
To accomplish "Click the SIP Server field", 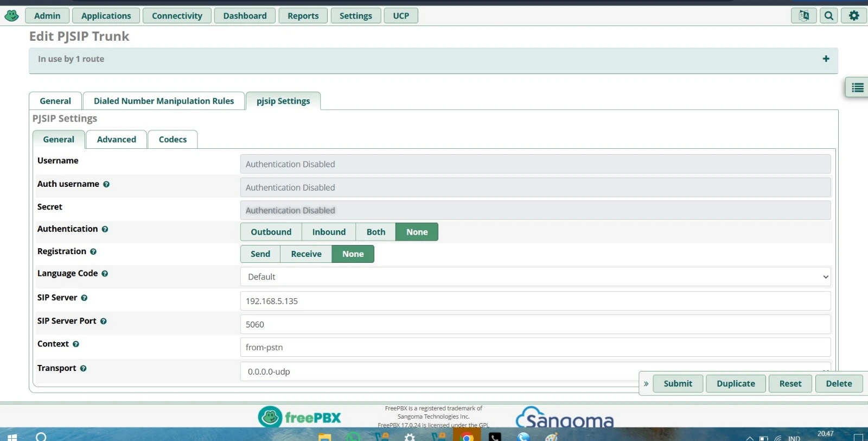I will tap(535, 301).
